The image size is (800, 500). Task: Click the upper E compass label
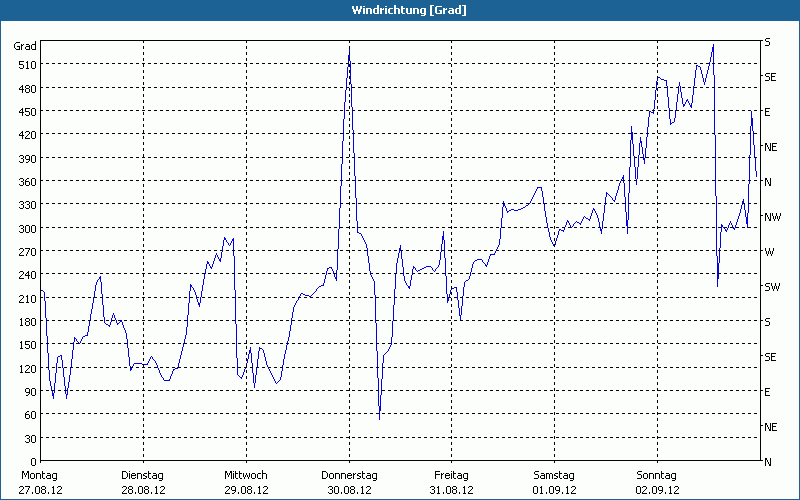[x=767, y=112]
